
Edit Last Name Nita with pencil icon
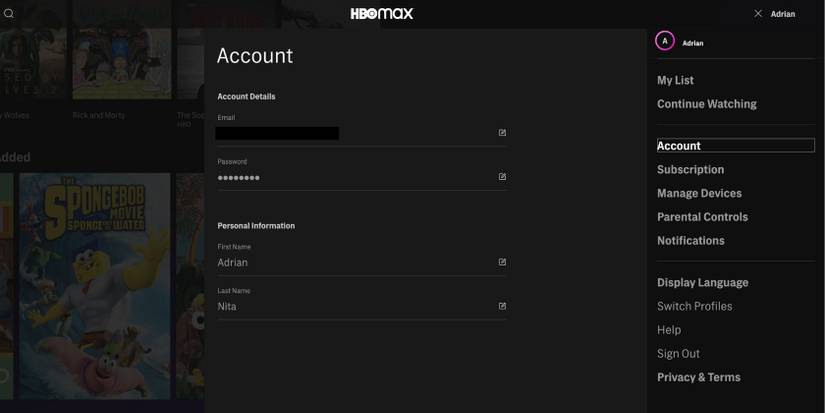(x=502, y=306)
